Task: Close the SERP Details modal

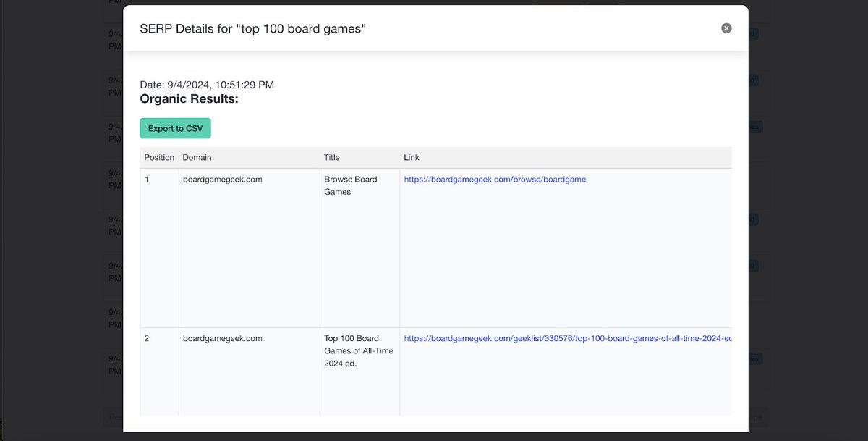Action: click(x=726, y=28)
